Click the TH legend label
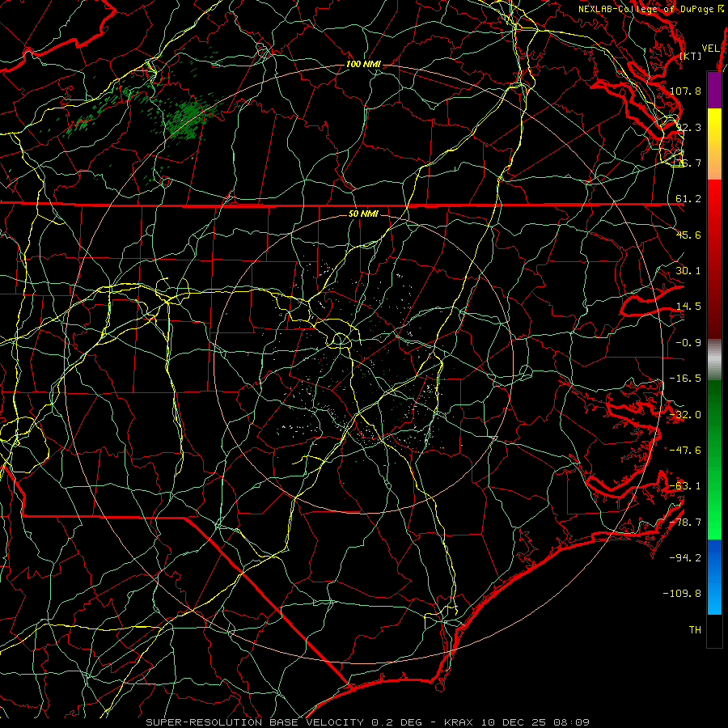Screen dimensions: 728x728 [x=695, y=630]
